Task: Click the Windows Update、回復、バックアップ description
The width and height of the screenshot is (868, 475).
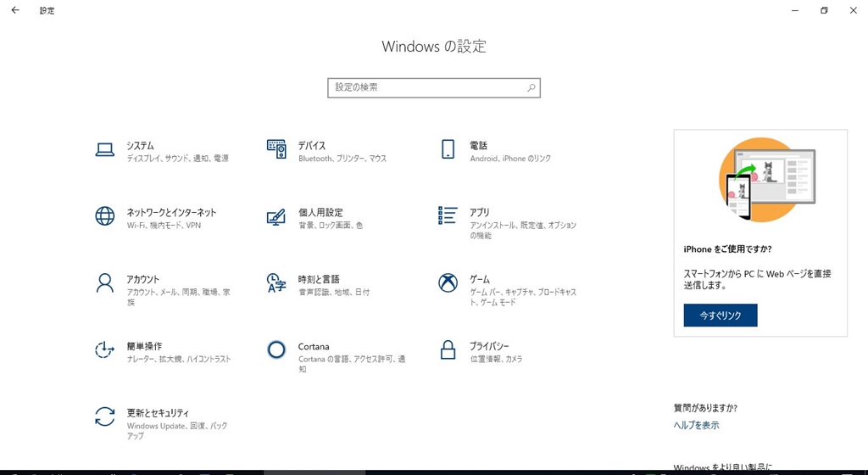Action: (x=177, y=431)
